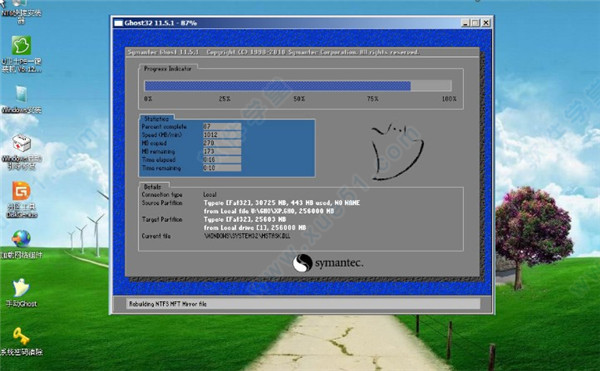Click the Rebuilding NTFS MFT status bar

[x=303, y=304]
